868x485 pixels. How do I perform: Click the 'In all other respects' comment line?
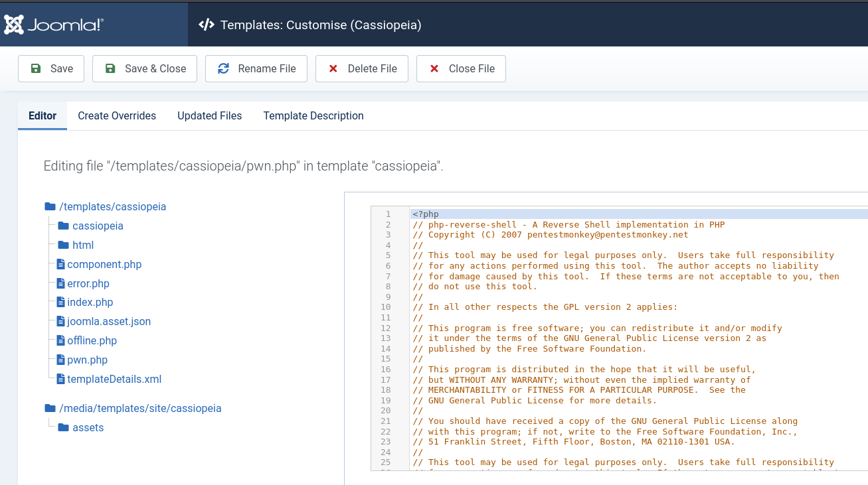point(545,307)
